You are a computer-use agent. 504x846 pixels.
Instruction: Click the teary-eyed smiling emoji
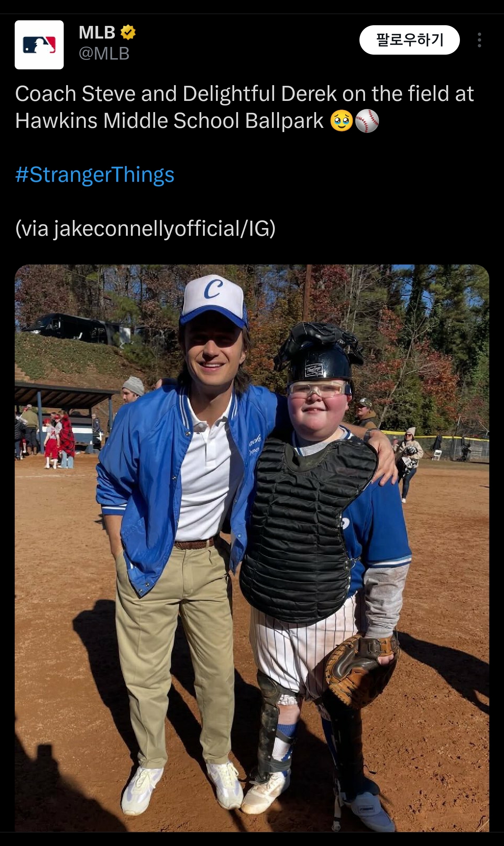click(x=341, y=121)
